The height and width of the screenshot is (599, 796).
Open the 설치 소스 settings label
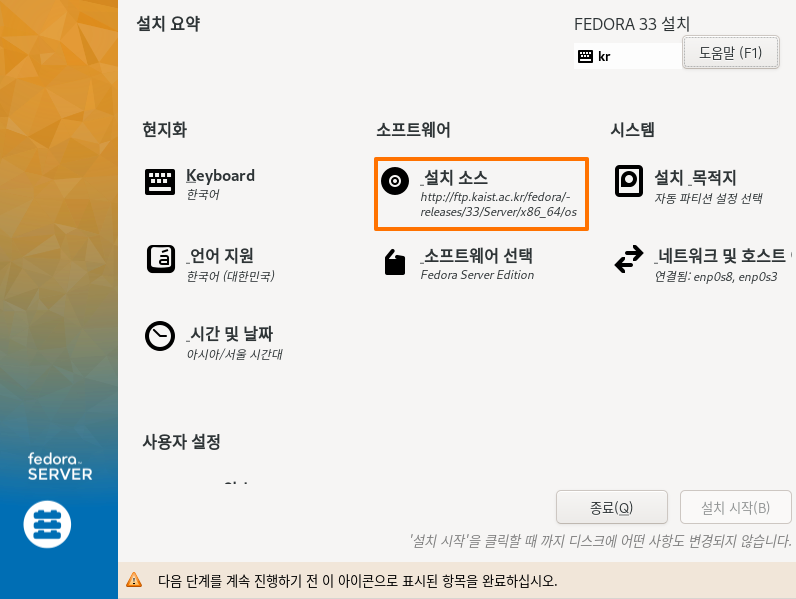[454, 178]
